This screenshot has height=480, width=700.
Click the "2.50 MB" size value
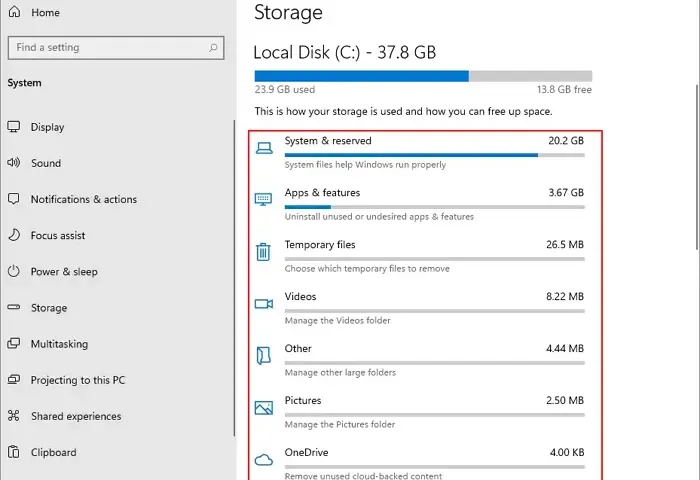coord(565,400)
